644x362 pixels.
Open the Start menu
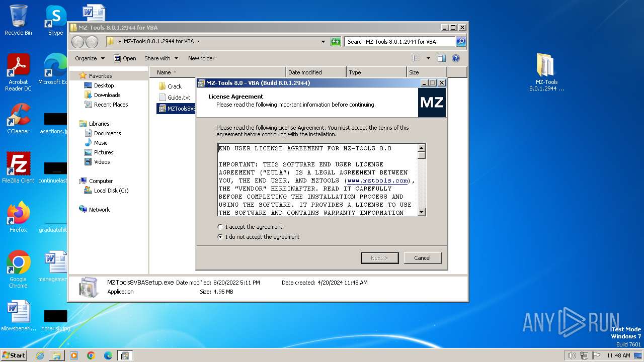pos(14,355)
